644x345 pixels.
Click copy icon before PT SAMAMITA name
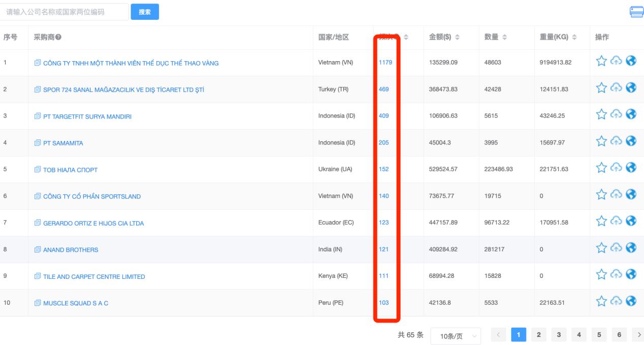pos(37,143)
